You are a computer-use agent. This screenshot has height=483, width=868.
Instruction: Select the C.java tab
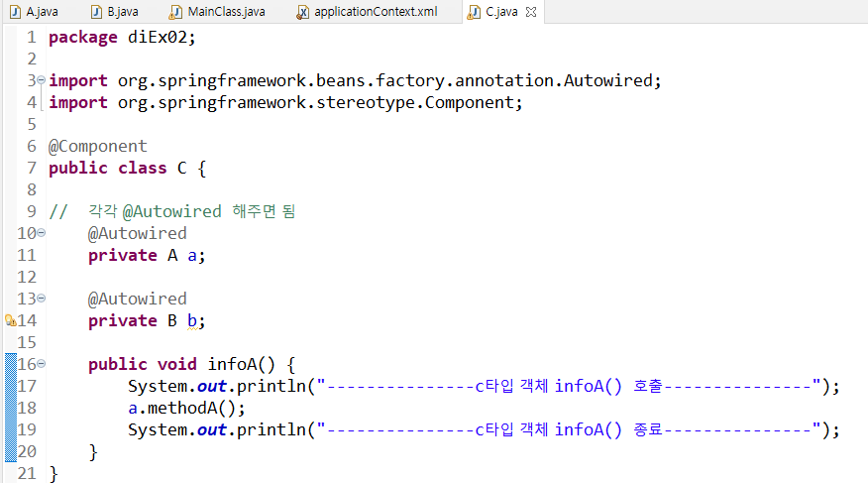(x=501, y=12)
